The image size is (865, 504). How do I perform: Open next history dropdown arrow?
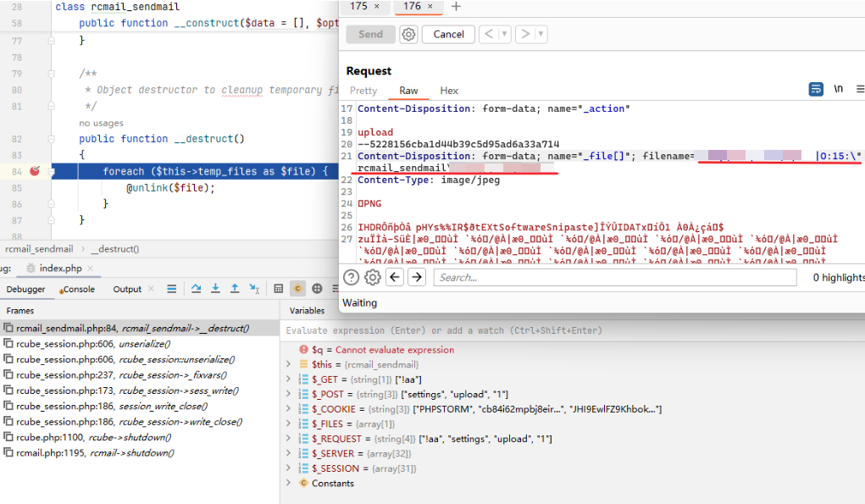tap(541, 34)
